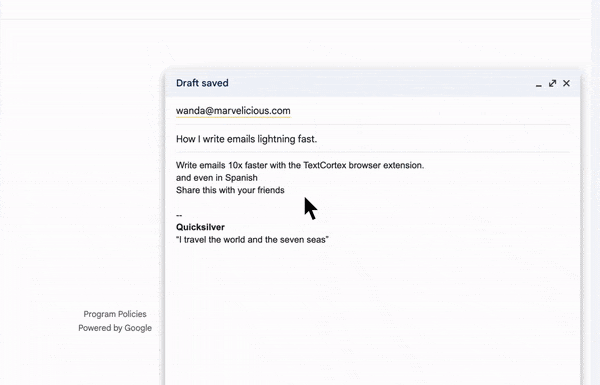Click the 'Share this with your friends' line
This screenshot has height=385, width=600.
pyautogui.click(x=230, y=190)
